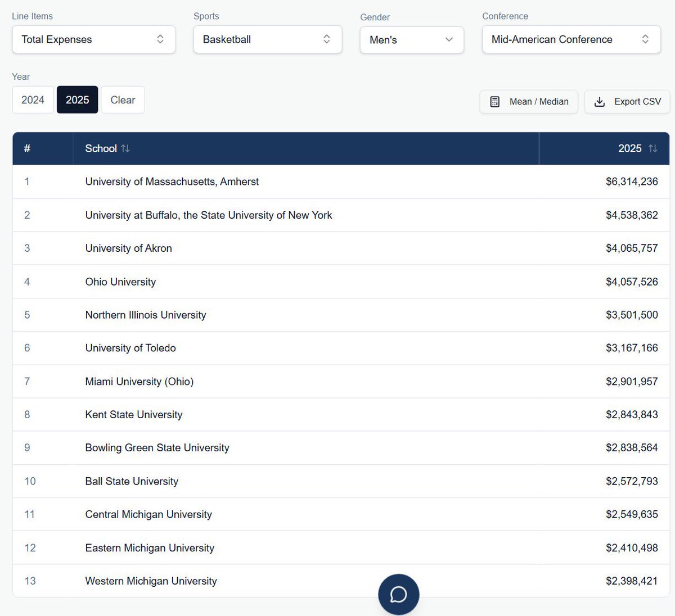This screenshot has height=616, width=675.
Task: Open the Sports Basketball dropdown
Action: point(268,39)
